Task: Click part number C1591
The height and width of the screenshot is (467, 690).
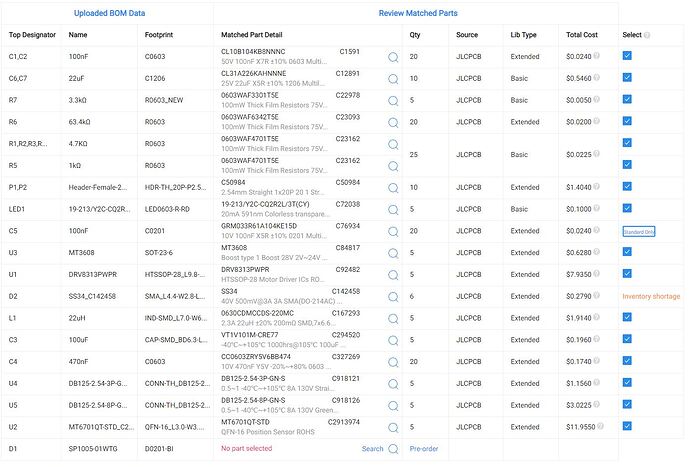Action: click(349, 52)
